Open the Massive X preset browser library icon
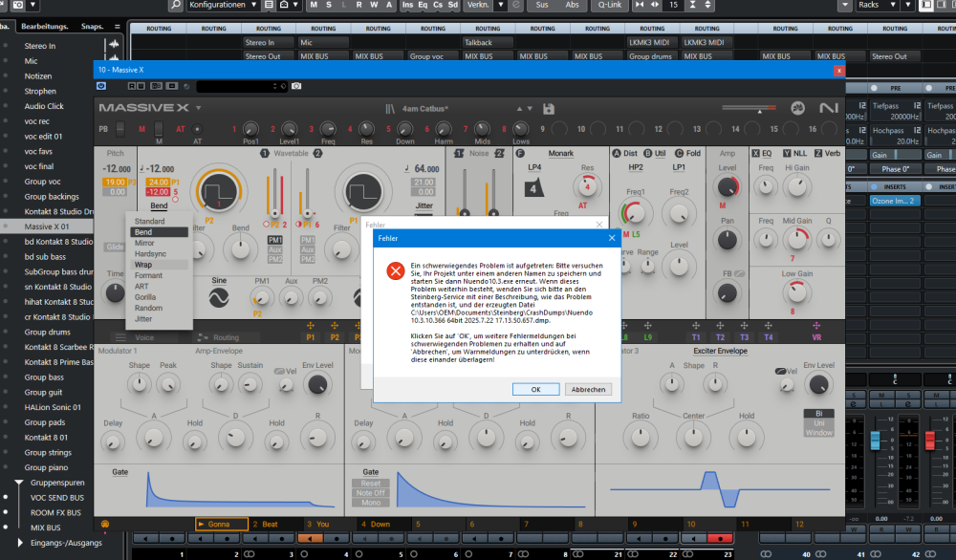The image size is (956, 560). click(x=390, y=109)
